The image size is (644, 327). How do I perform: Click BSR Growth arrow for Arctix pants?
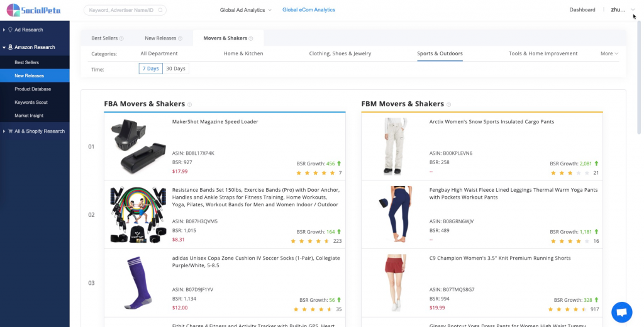tap(596, 163)
